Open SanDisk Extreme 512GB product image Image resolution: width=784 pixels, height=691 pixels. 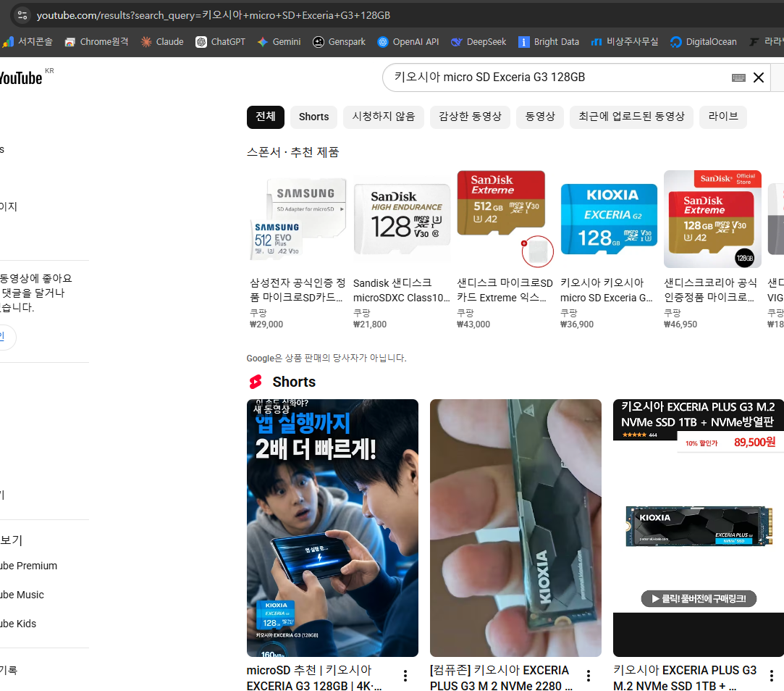coord(505,219)
